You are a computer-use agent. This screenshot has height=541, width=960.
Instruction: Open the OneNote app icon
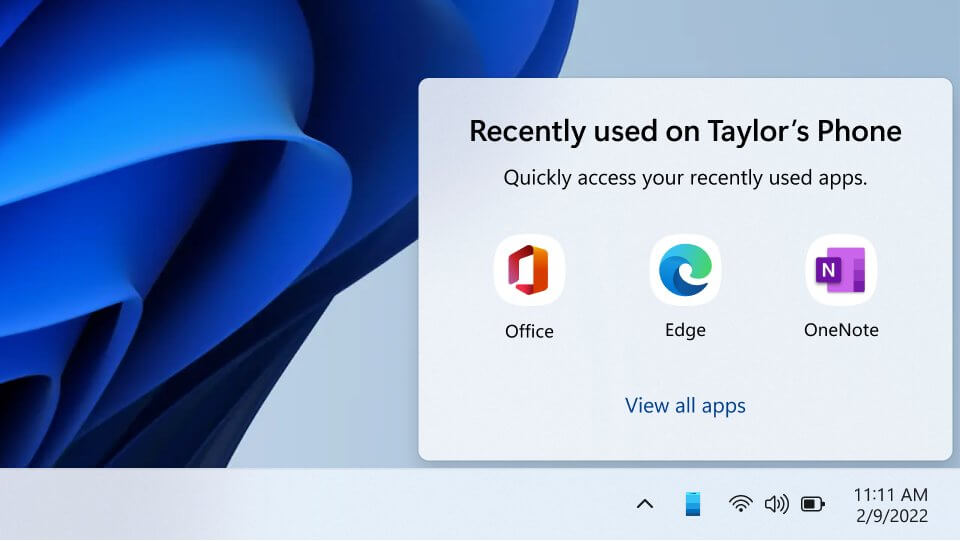[841, 270]
